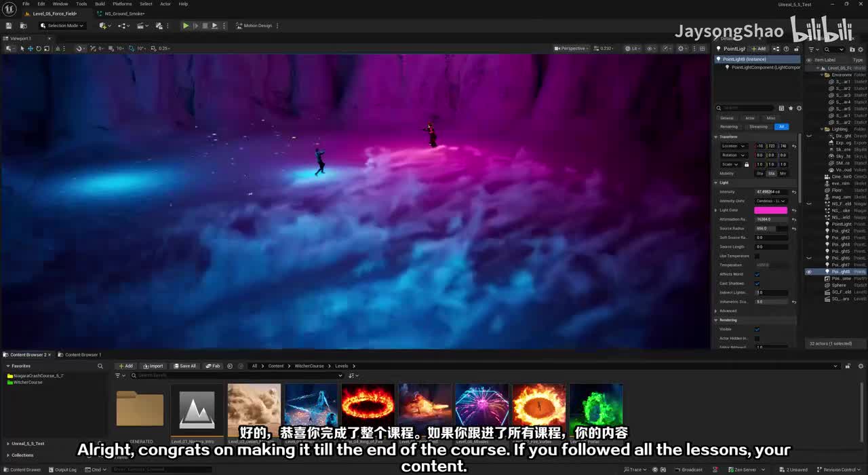The width and height of the screenshot is (868, 475).
Task: Open the Quick Add actor icon menu
Action: point(104,26)
